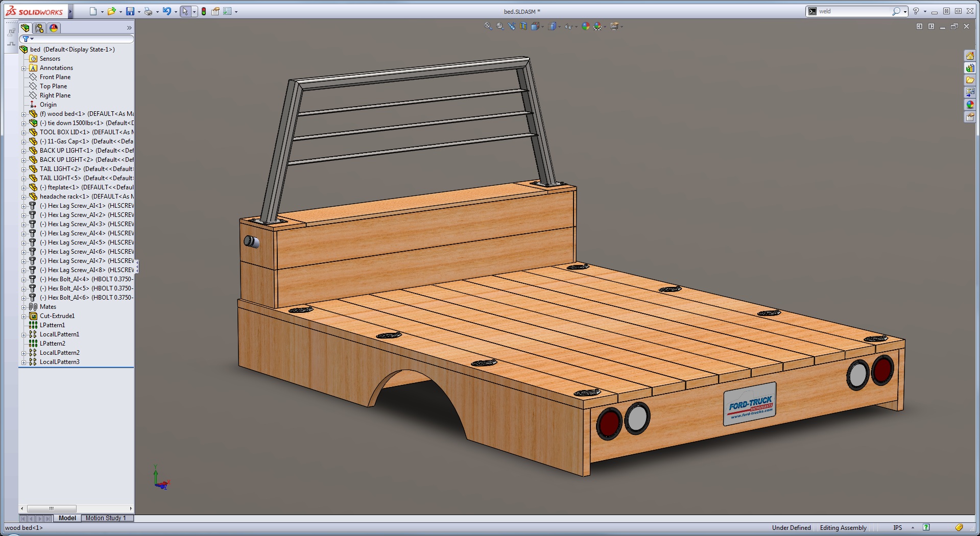Screen dimensions: 980x536
Task: Toggle the Select cursor tool
Action: (185, 11)
